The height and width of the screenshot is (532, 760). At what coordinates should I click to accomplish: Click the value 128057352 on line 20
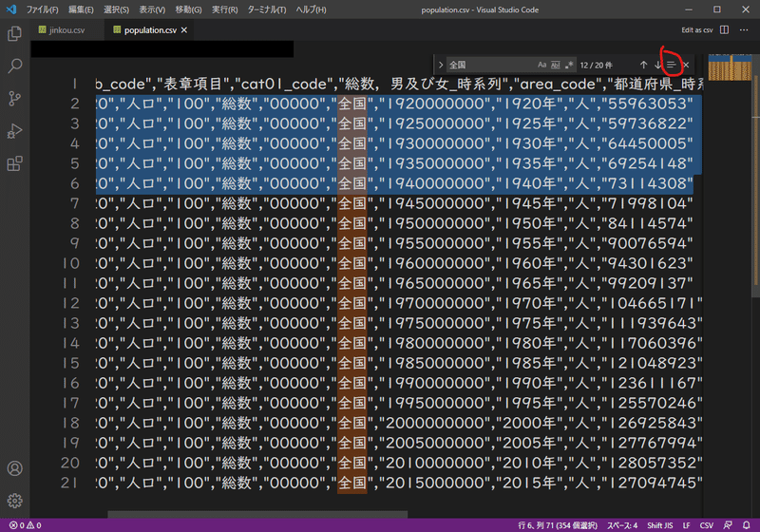652,463
